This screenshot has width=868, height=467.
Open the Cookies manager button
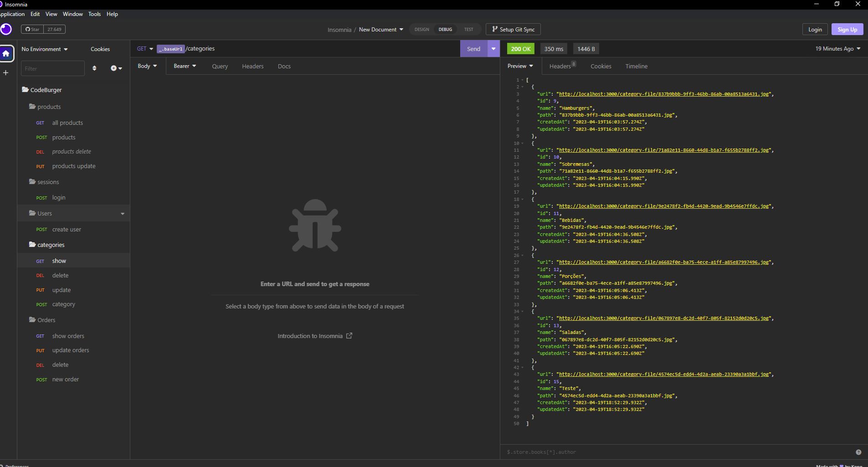(x=100, y=49)
